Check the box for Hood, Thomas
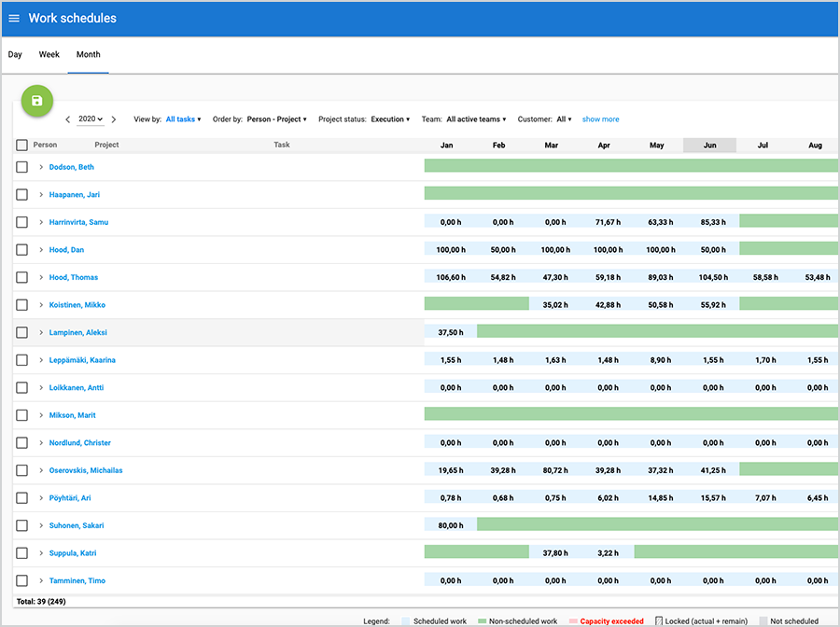Viewport: 840px width, 627px height. click(22, 277)
